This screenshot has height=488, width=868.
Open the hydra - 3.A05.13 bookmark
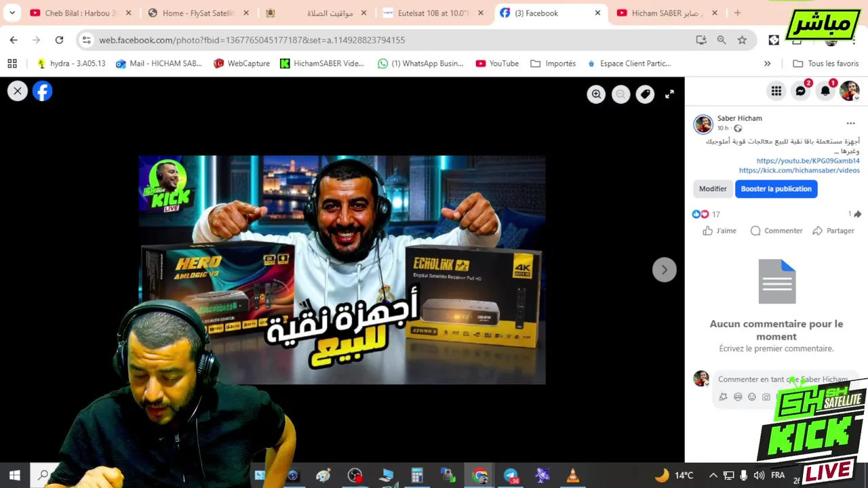[71, 63]
